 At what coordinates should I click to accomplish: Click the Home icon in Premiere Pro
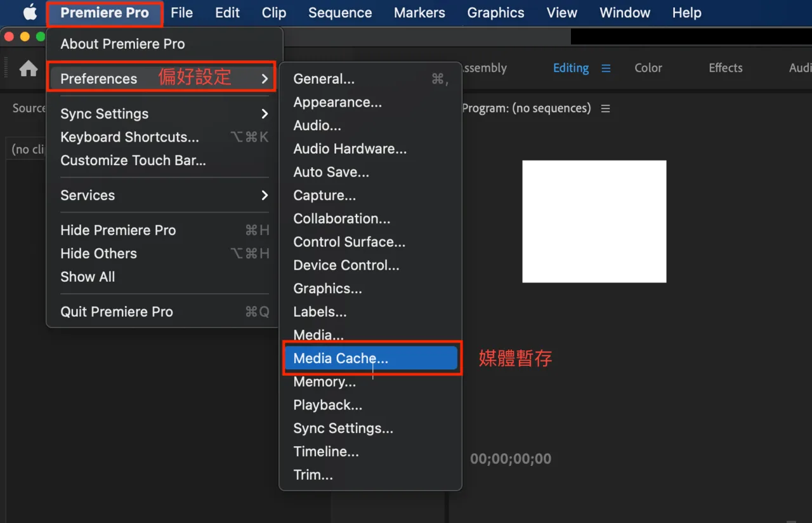coord(29,69)
